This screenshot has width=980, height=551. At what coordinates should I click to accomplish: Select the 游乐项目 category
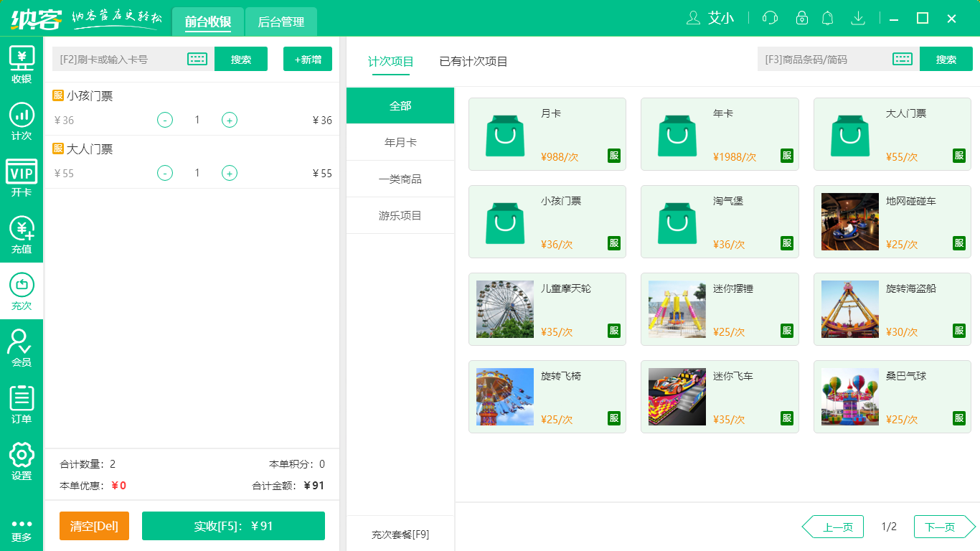point(400,215)
